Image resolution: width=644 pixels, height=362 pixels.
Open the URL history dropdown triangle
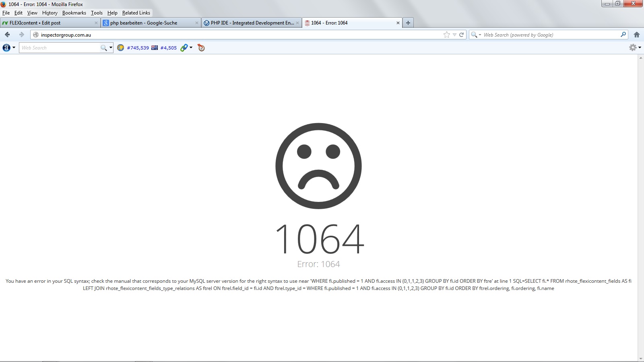click(x=454, y=35)
